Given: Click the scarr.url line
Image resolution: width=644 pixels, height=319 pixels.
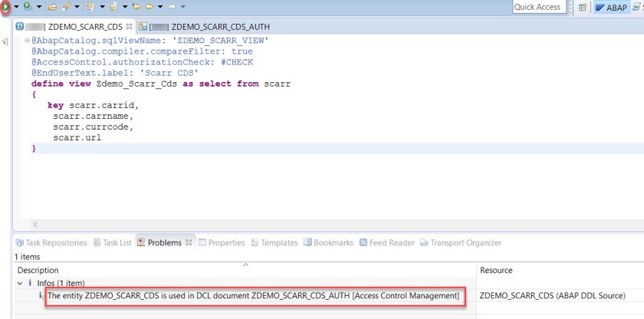Looking at the screenshot, I should pos(77,137).
